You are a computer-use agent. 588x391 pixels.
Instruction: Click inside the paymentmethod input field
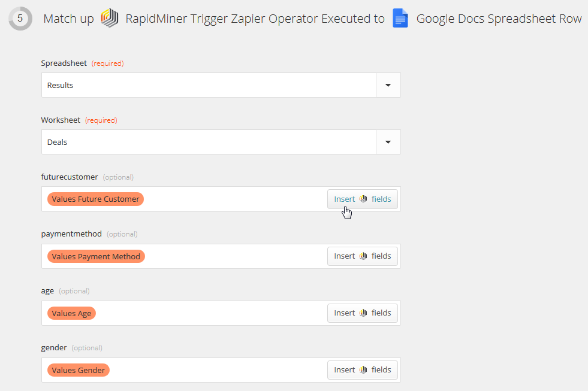click(228, 256)
